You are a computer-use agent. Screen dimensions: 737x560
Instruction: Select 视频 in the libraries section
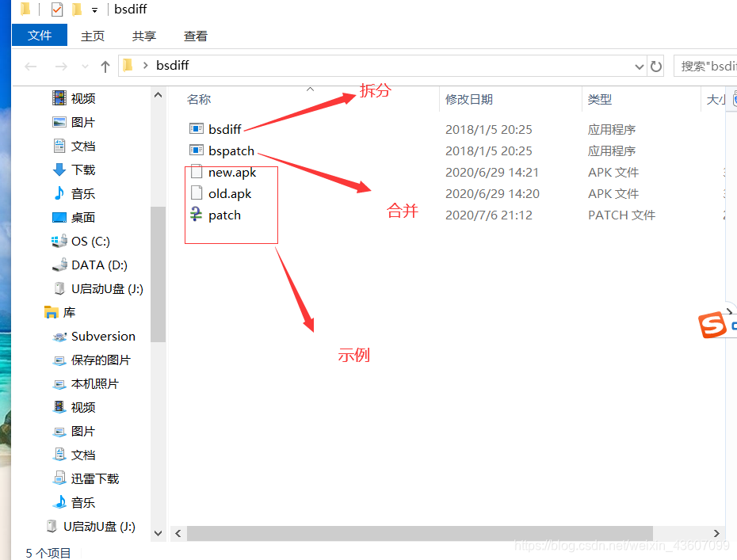83,407
